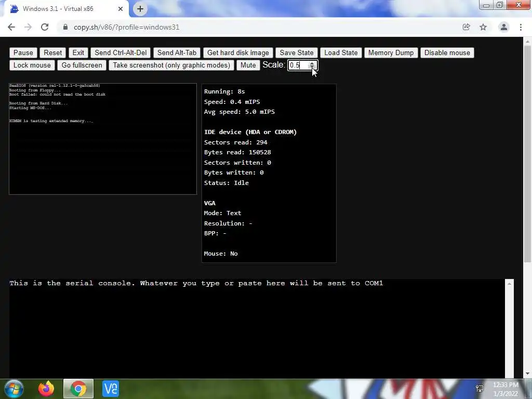Click the 'Mode: Text' VGA line
This screenshot has width=532, height=399.
coord(222,213)
